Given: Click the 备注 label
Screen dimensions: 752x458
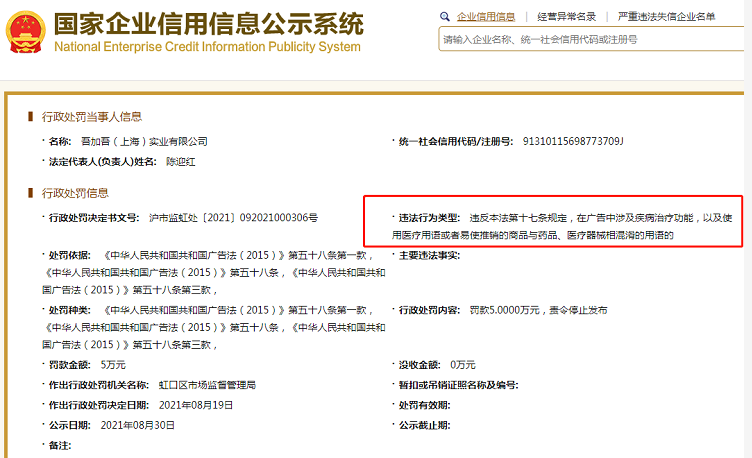Looking at the screenshot, I should coord(60,445).
